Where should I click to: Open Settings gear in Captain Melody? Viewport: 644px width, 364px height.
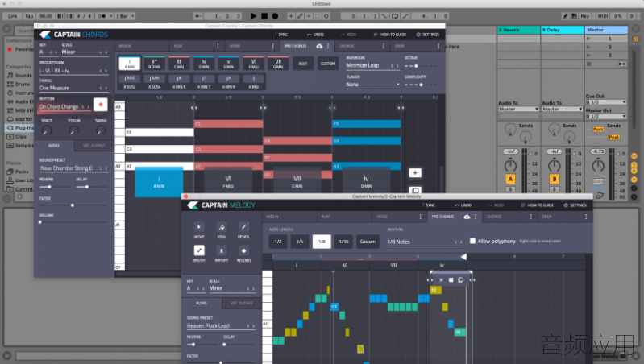(566, 205)
